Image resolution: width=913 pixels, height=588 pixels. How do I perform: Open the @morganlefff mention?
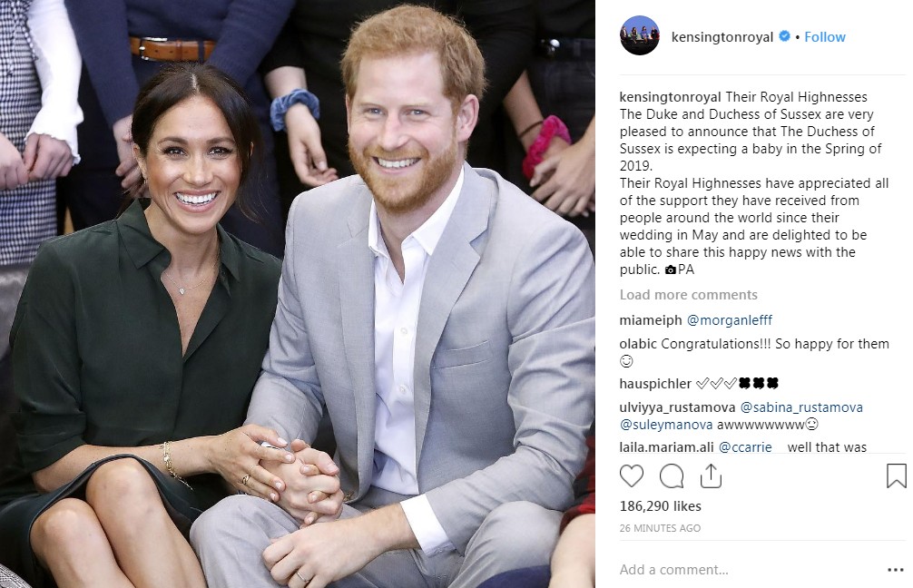tap(730, 319)
